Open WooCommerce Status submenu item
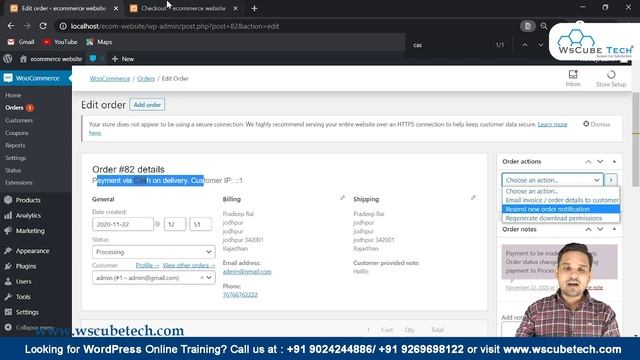The width and height of the screenshot is (640, 360). pyautogui.click(x=13, y=170)
